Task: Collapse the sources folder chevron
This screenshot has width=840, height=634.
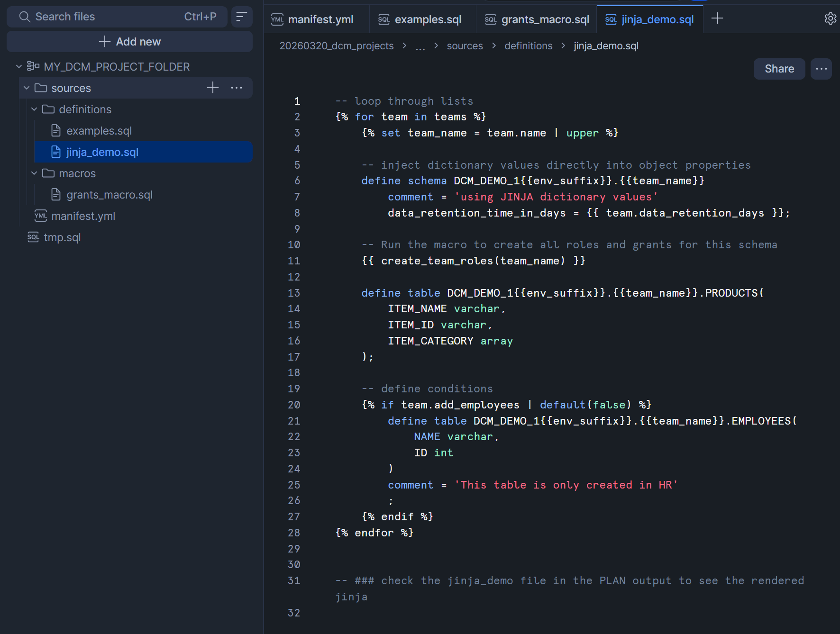Action: coord(27,88)
